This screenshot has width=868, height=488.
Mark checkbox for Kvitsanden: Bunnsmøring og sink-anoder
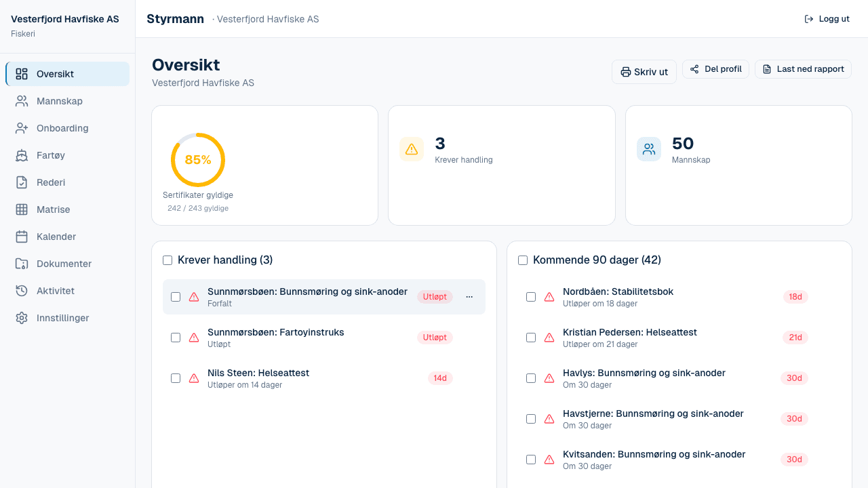tap(531, 460)
